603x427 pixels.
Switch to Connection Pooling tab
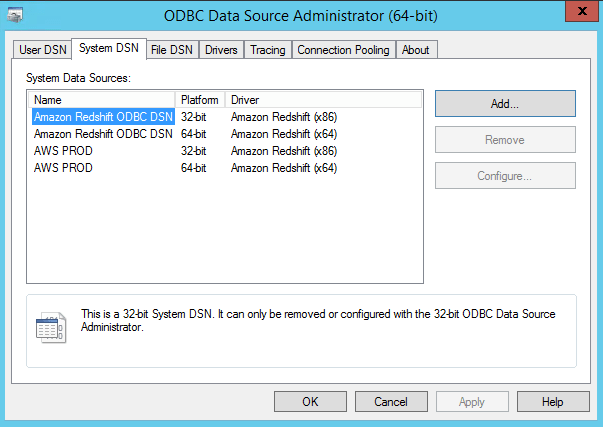[343, 50]
